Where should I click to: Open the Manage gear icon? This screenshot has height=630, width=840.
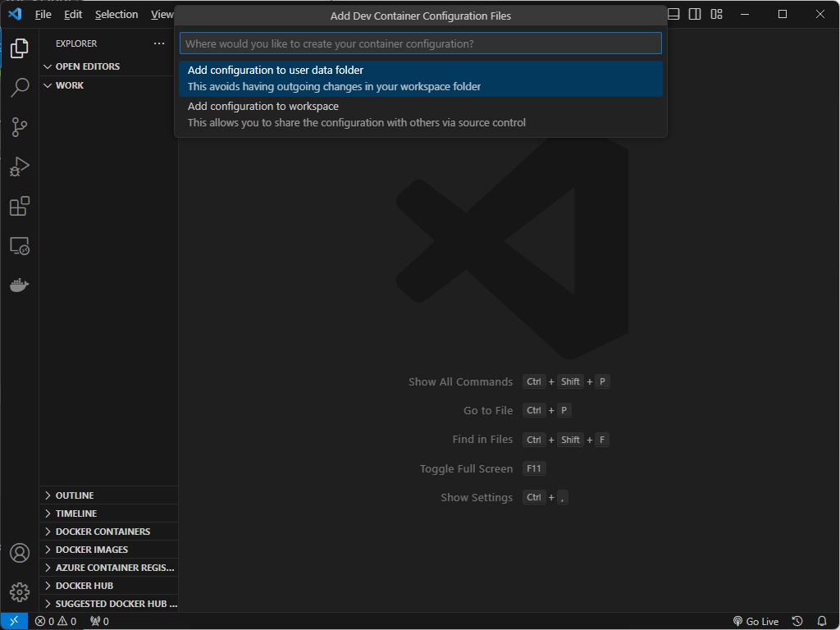(x=20, y=592)
